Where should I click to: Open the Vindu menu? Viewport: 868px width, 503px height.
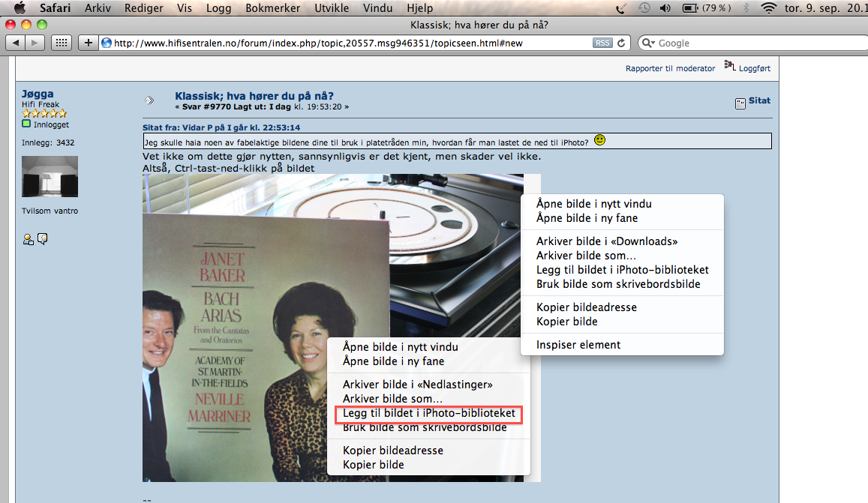tap(377, 7)
